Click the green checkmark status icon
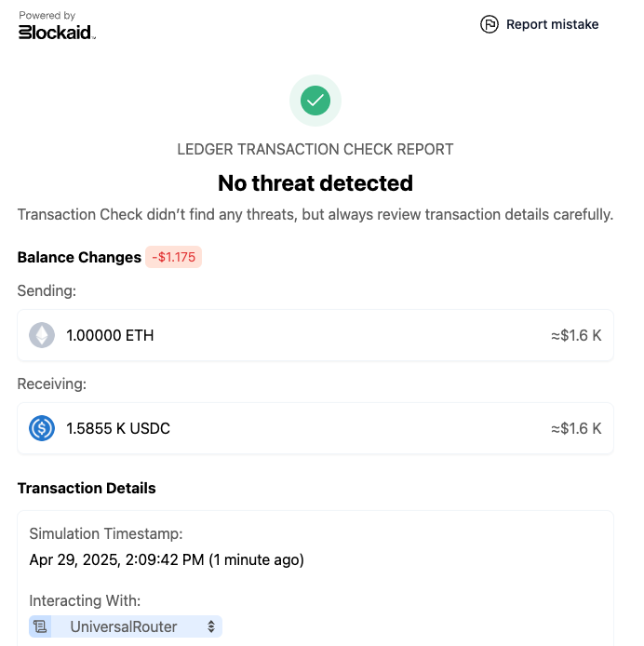This screenshot has height=646, width=644. (315, 100)
